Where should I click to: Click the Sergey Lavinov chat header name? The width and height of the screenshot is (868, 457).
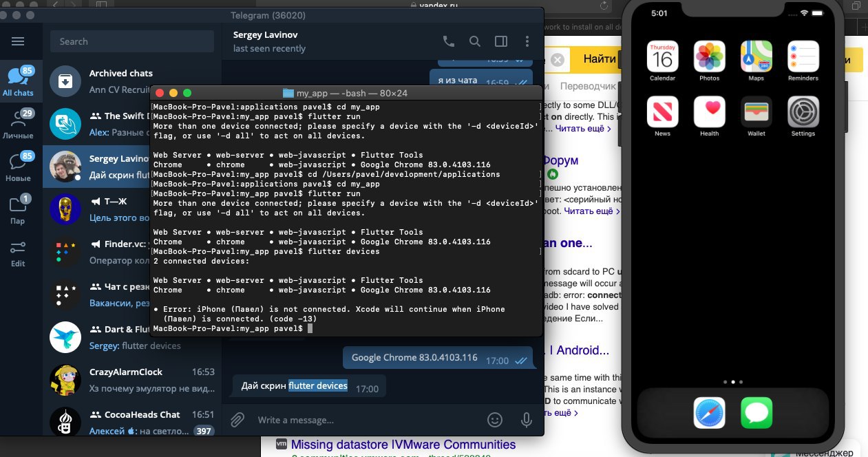pyautogui.click(x=266, y=34)
